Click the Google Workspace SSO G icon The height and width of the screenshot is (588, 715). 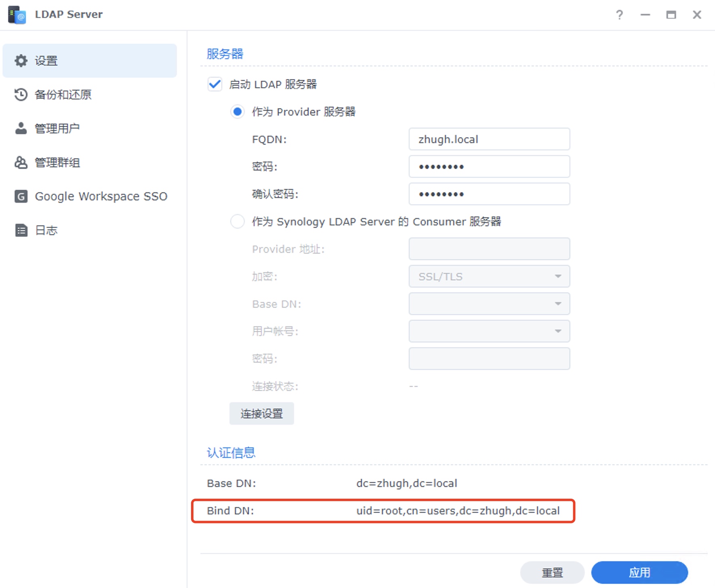pyautogui.click(x=21, y=196)
